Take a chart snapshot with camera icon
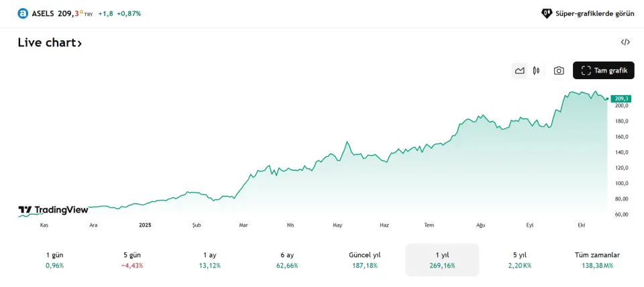This screenshot has height=287, width=644. pos(559,70)
